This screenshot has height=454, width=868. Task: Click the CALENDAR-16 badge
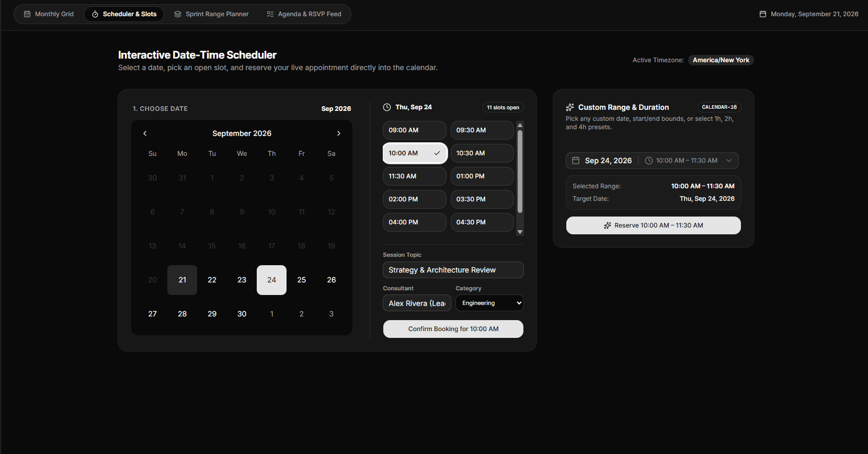click(x=719, y=107)
